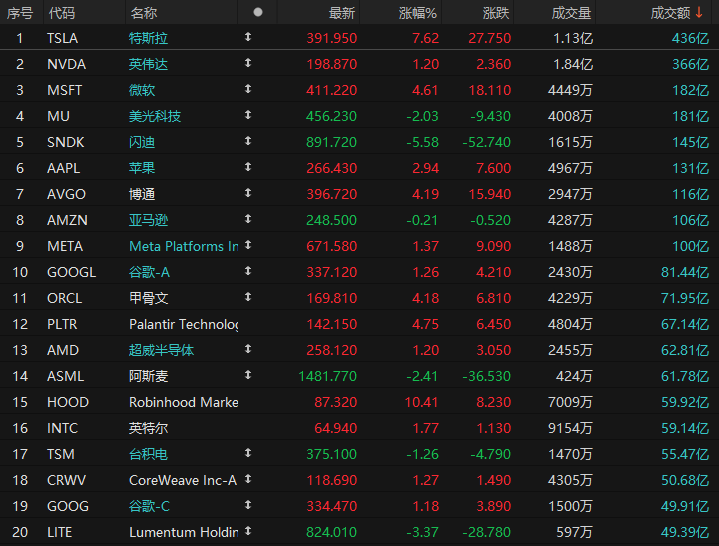Click the -3.37 percent change value

422,532
